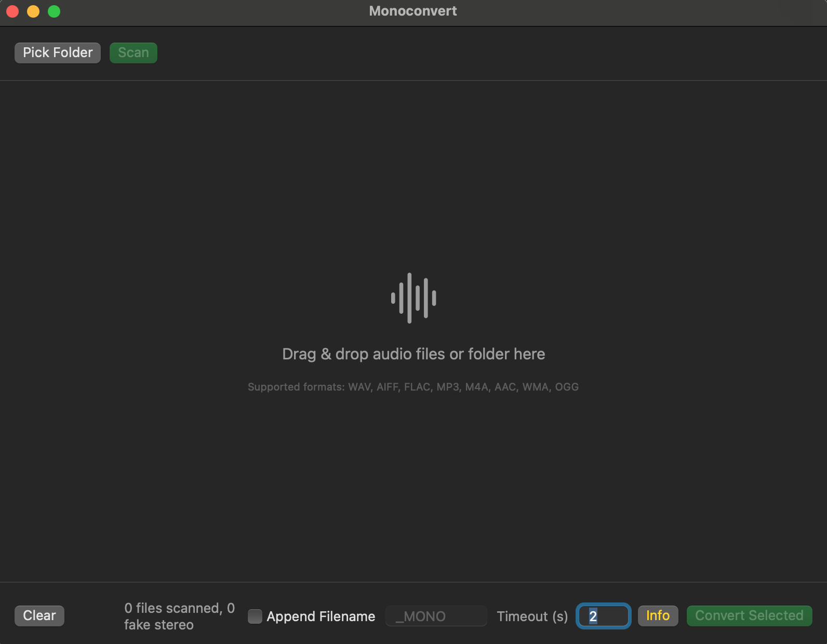
Task: Maximize the Monoconvert window with green button
Action: pos(54,11)
